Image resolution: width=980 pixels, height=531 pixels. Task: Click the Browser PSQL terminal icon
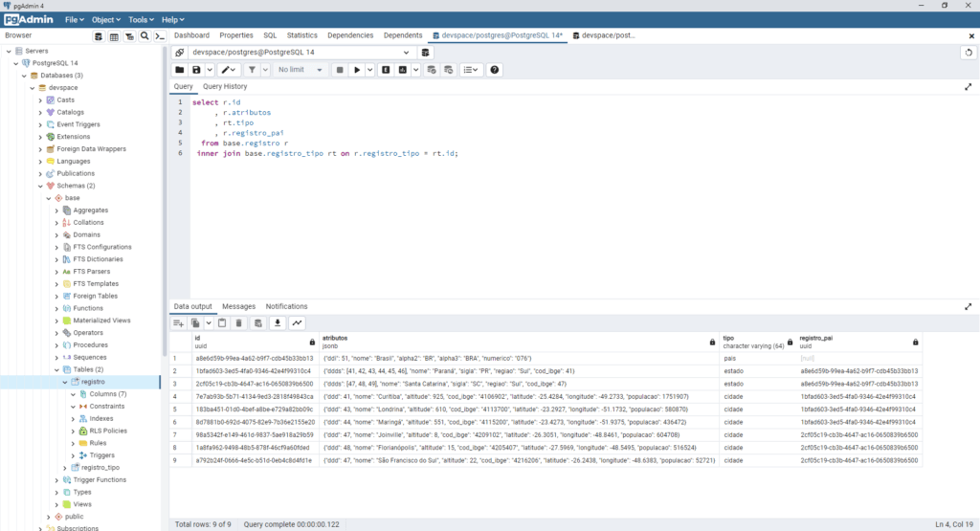[x=160, y=36]
